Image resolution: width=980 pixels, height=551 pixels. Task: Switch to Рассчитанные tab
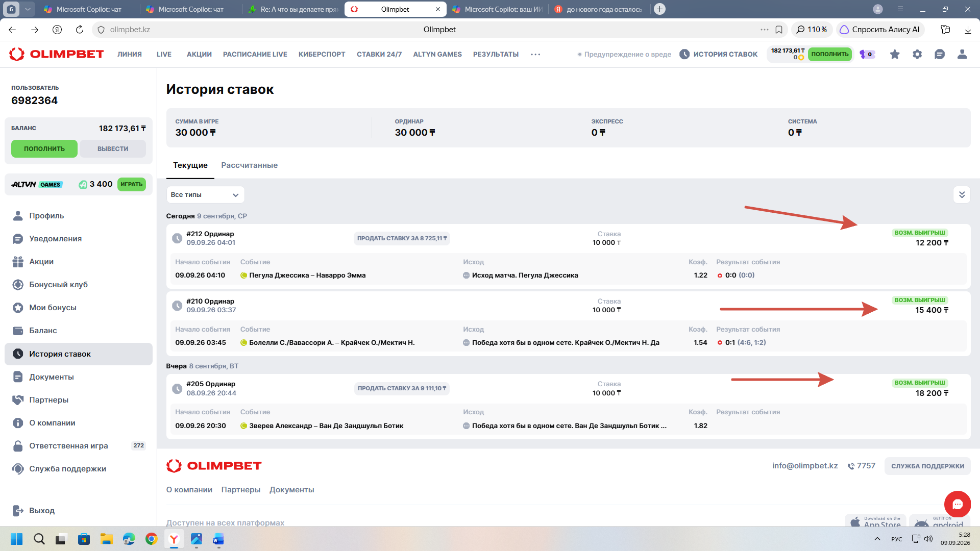(249, 165)
